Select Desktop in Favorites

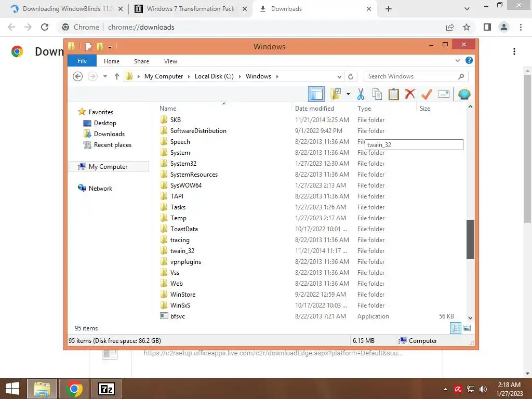(105, 123)
